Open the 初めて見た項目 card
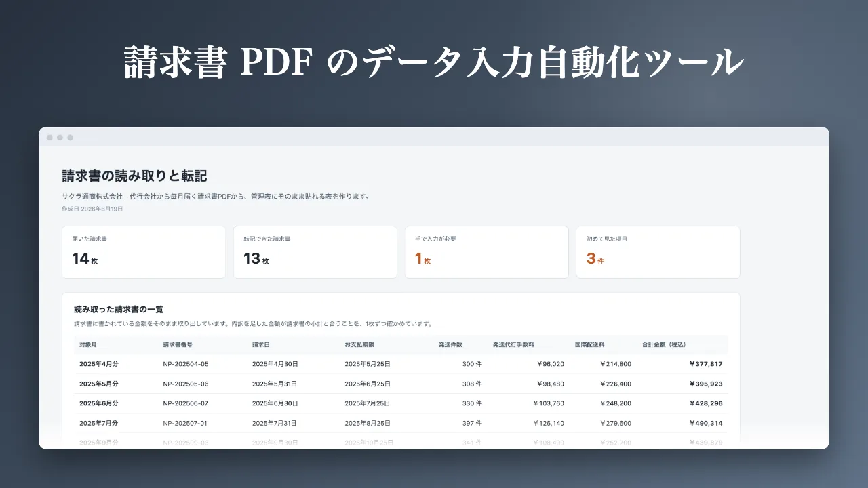 pyautogui.click(x=658, y=252)
